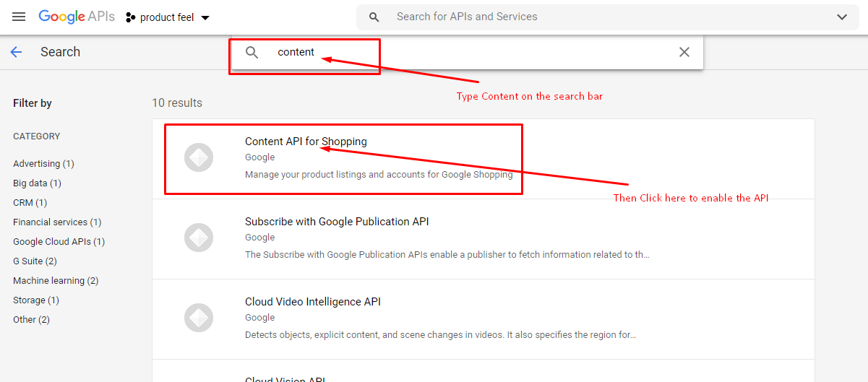Click the Filter by heading
868x382 pixels.
[33, 103]
